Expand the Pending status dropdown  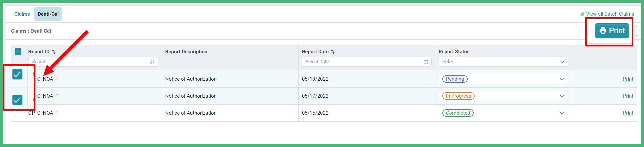(x=503, y=79)
